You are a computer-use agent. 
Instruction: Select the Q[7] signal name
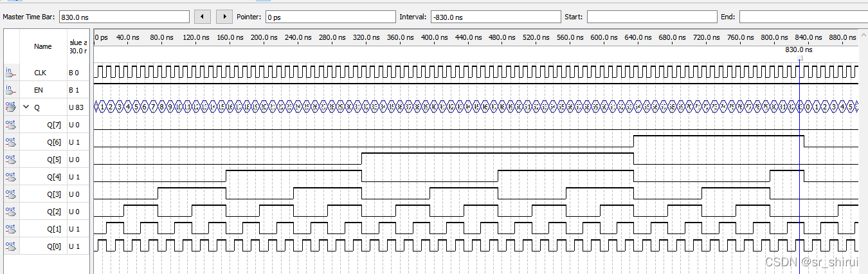pyautogui.click(x=55, y=125)
